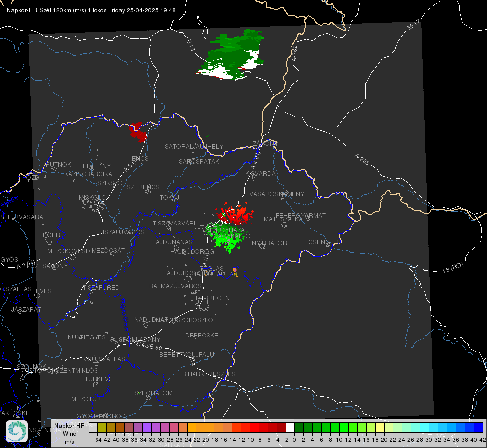
Task: Click the TISZAVASVÁRI label
Action: click(x=174, y=223)
